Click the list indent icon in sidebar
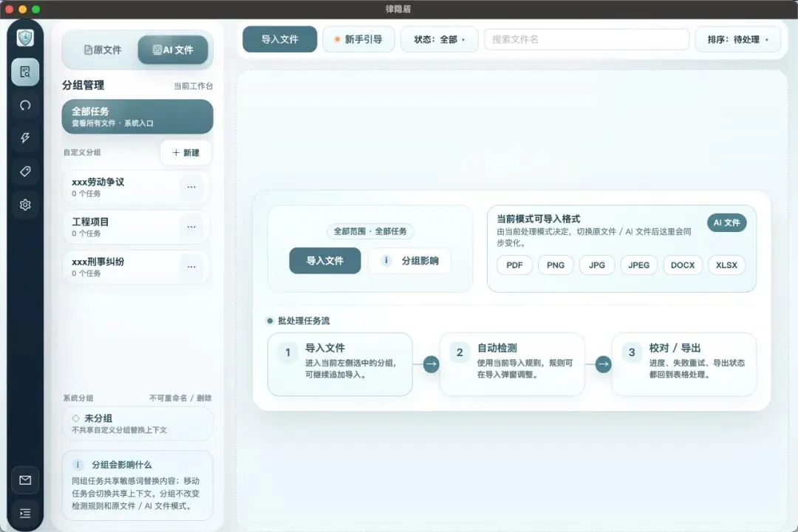This screenshot has height=532, width=798. (25, 514)
